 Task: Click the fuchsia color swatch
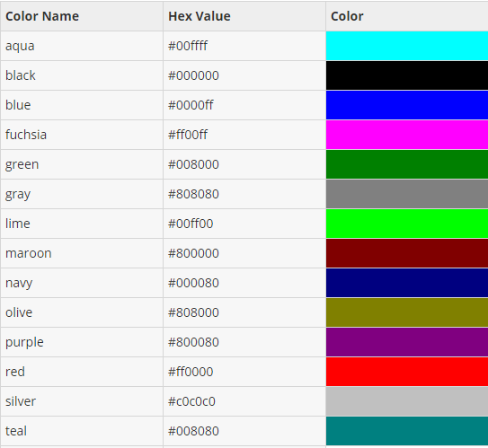tap(407, 135)
